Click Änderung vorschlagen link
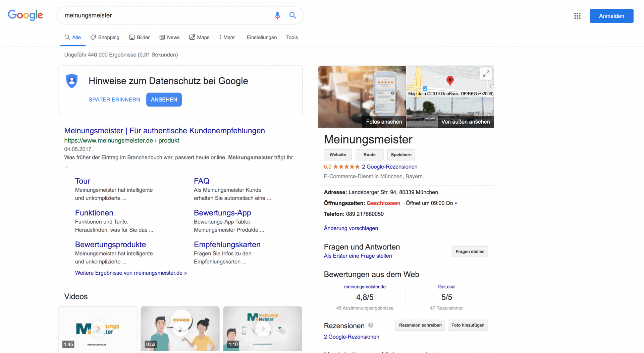 pos(351,228)
